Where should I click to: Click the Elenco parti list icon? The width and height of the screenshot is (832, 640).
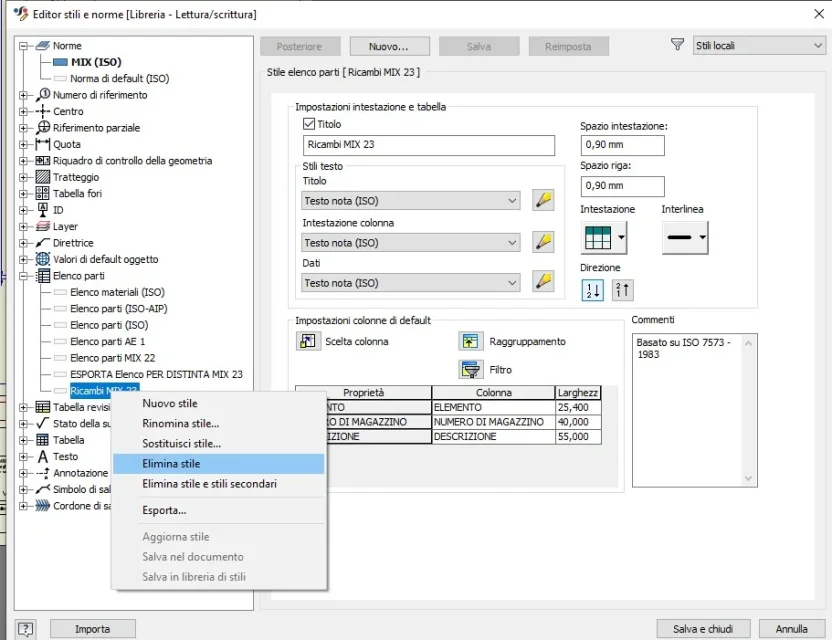coord(43,276)
